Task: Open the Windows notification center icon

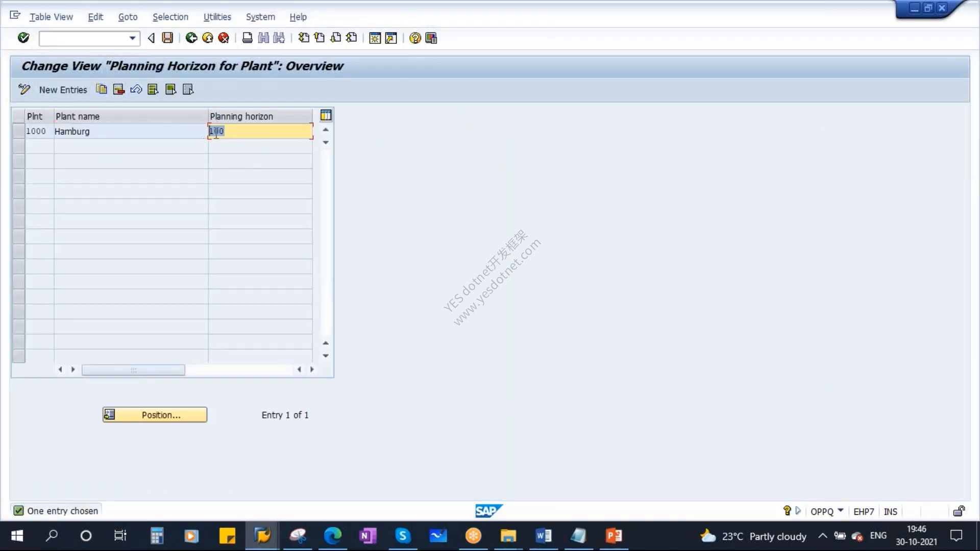Action: [x=956, y=536]
